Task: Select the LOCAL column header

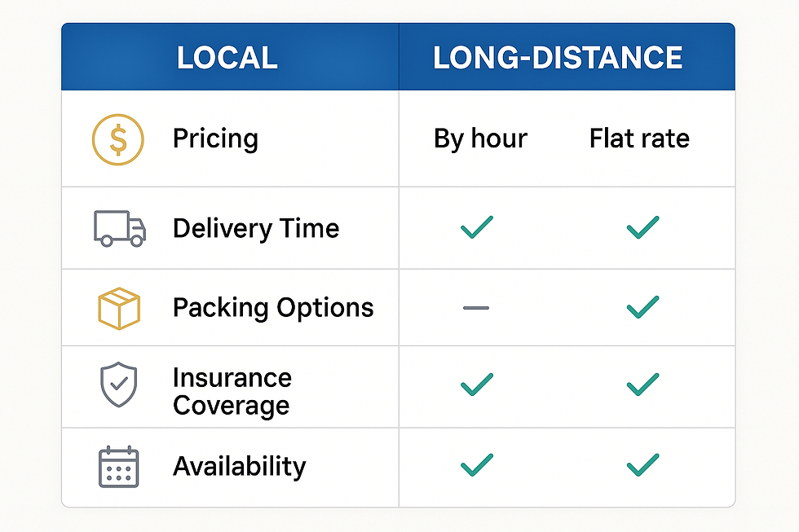Action: (x=227, y=58)
